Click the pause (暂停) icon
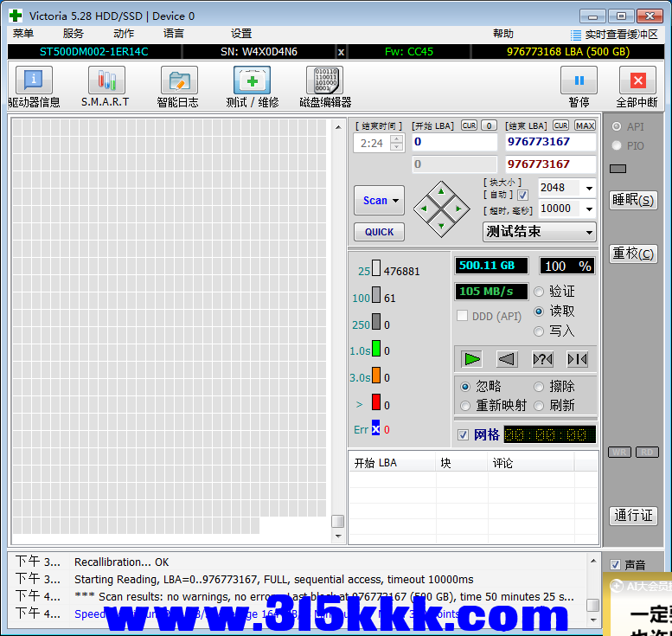The height and width of the screenshot is (636, 672). coord(579,80)
